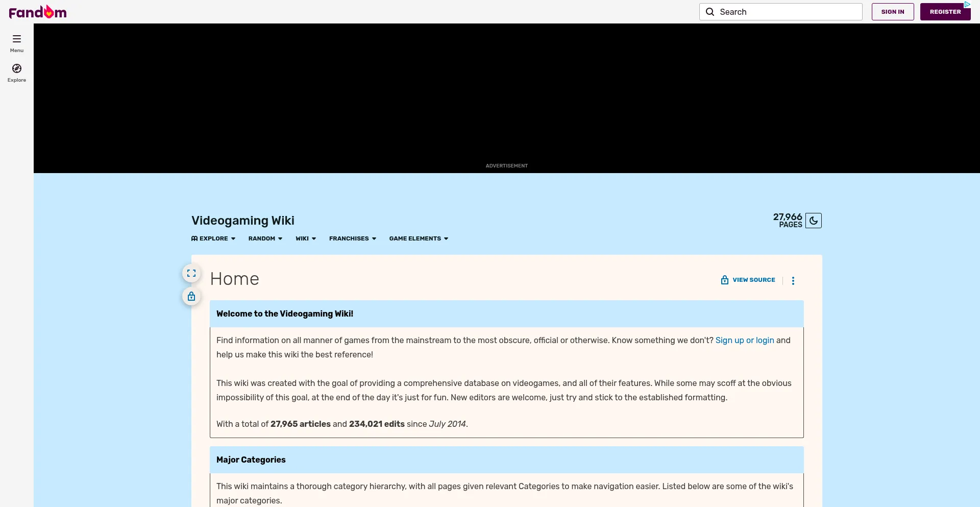Open the Wiki navigation menu
Image resolution: width=980 pixels, height=507 pixels.
(305, 238)
